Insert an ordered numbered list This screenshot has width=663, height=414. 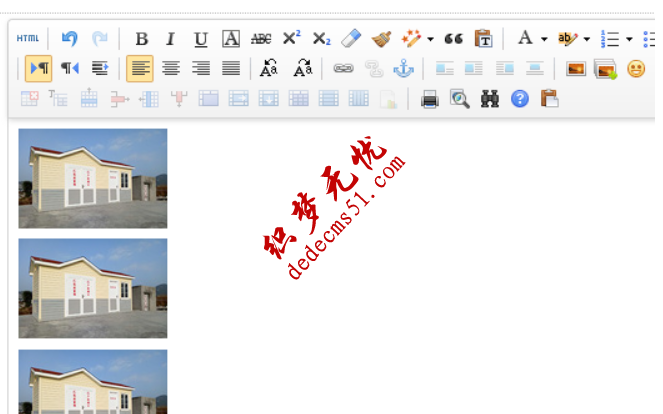(x=610, y=39)
